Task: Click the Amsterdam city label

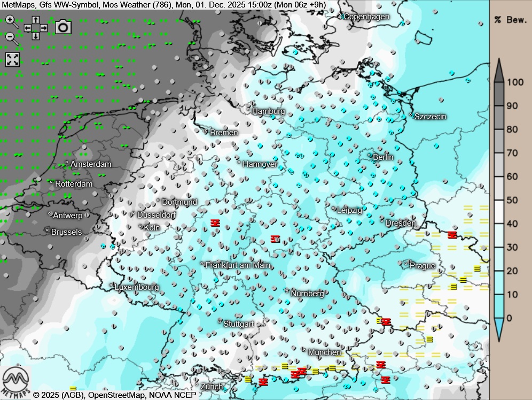Action: (90, 164)
